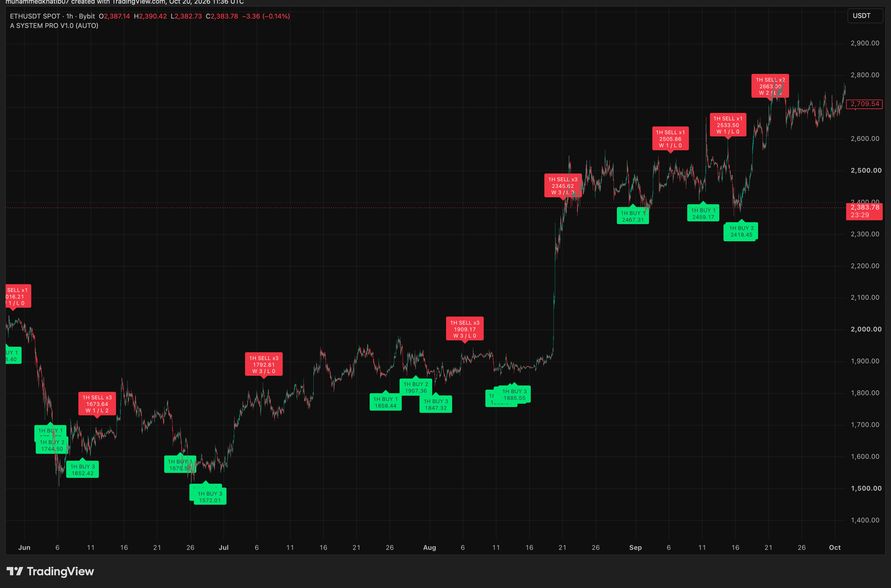Click the 1H SELL x3 1909.17 label
The image size is (891, 588).
coord(464,329)
